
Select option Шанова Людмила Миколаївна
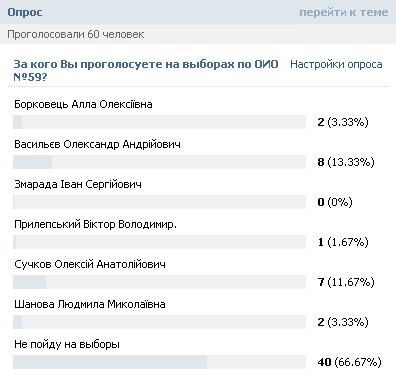pos(90,304)
